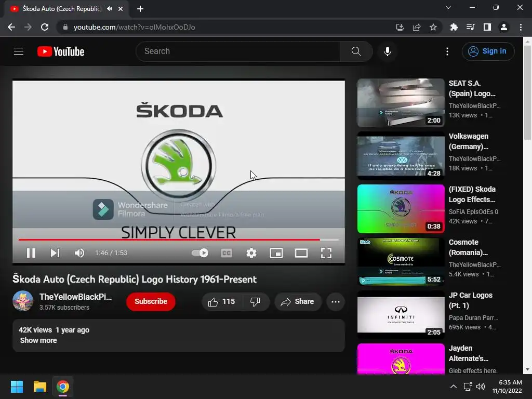Open File Explorer from taskbar
The image size is (532, 399).
39,387
